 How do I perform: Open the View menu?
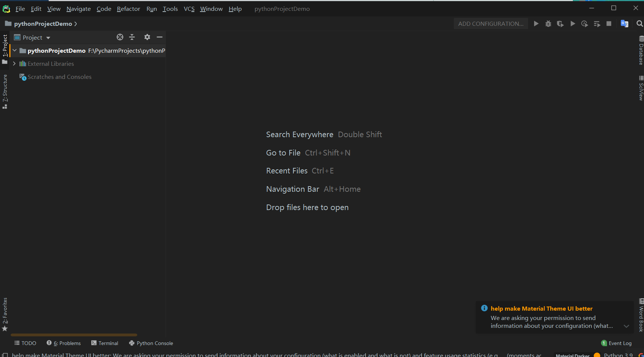click(x=54, y=9)
